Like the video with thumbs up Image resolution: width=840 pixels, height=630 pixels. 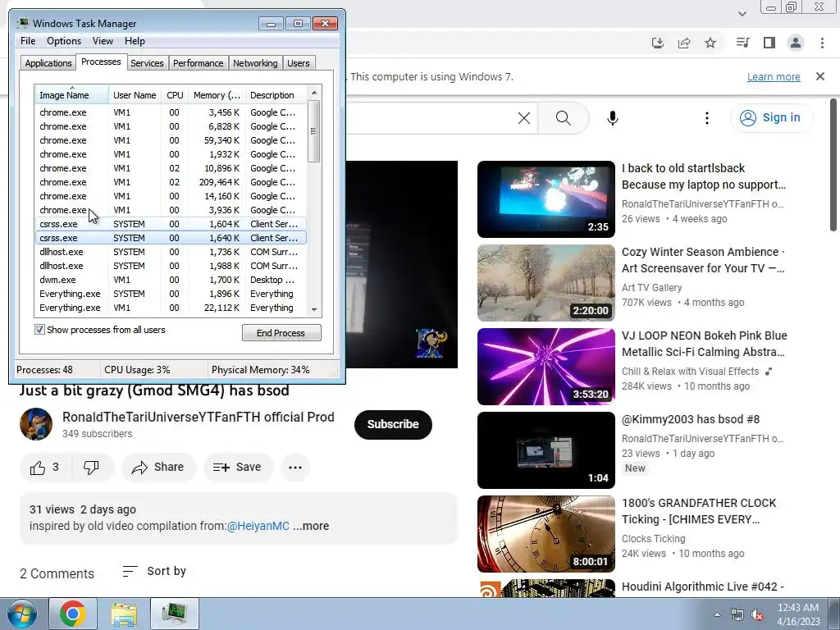(44, 467)
